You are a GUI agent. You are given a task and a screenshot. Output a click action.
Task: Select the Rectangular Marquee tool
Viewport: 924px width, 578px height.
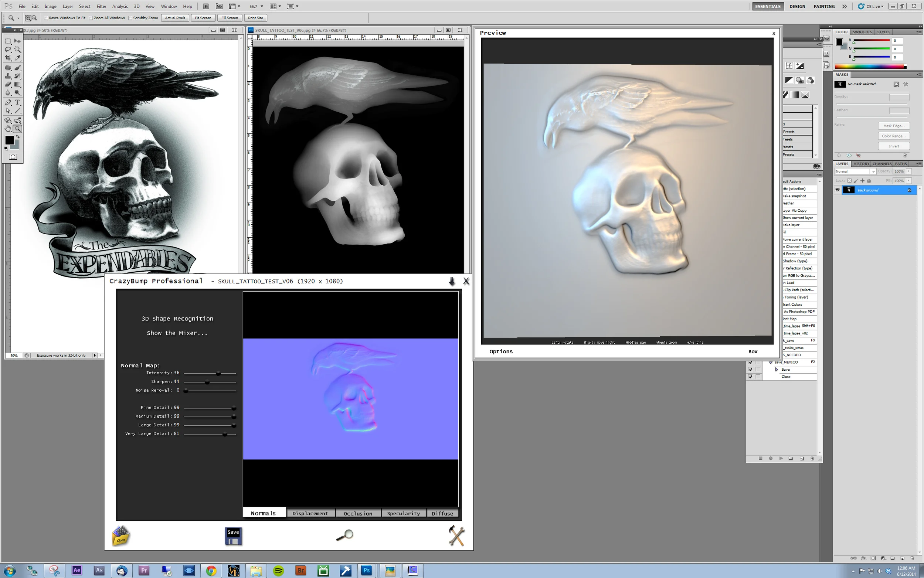(8, 41)
